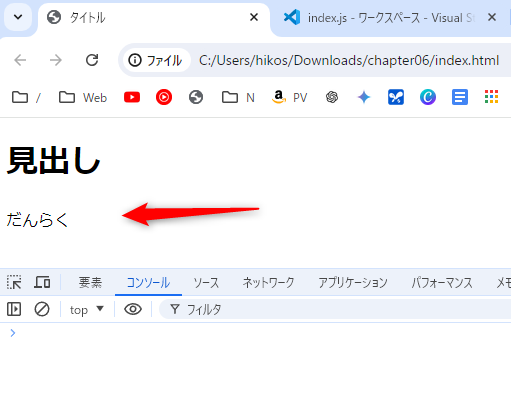This screenshot has height=399, width=511.
Task: Open the Amazon PV bookmark
Action: click(x=289, y=97)
